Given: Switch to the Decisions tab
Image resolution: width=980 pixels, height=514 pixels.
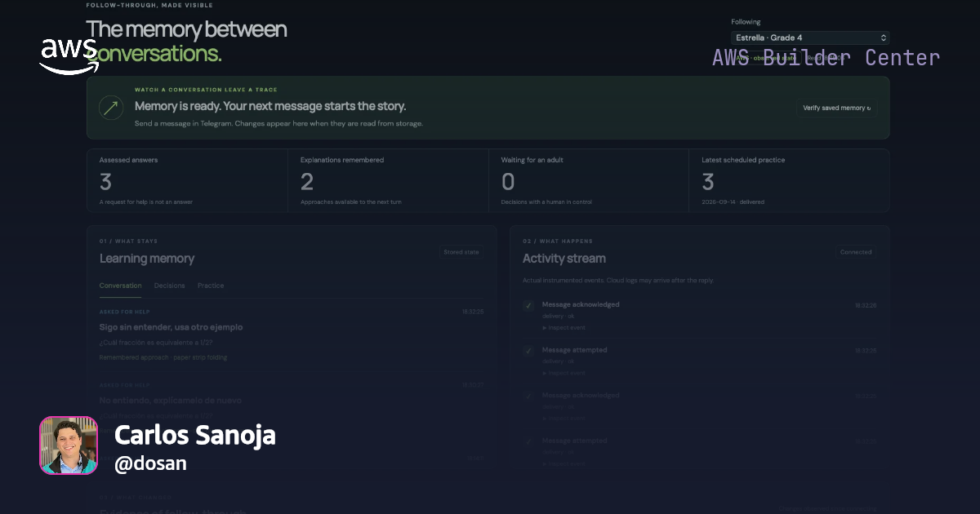Looking at the screenshot, I should click(169, 286).
